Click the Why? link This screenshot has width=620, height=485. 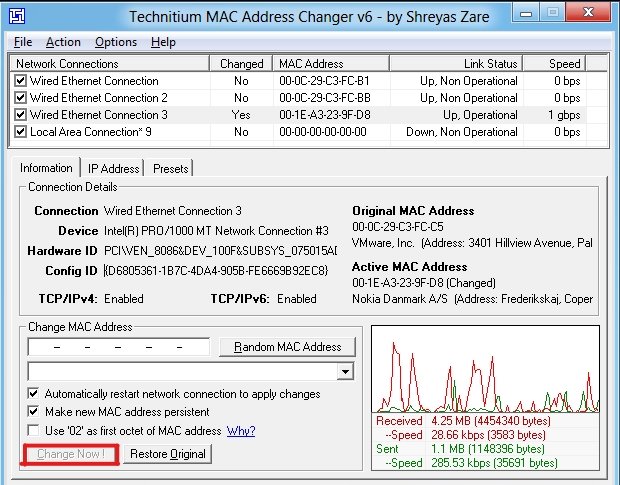[x=241, y=430]
